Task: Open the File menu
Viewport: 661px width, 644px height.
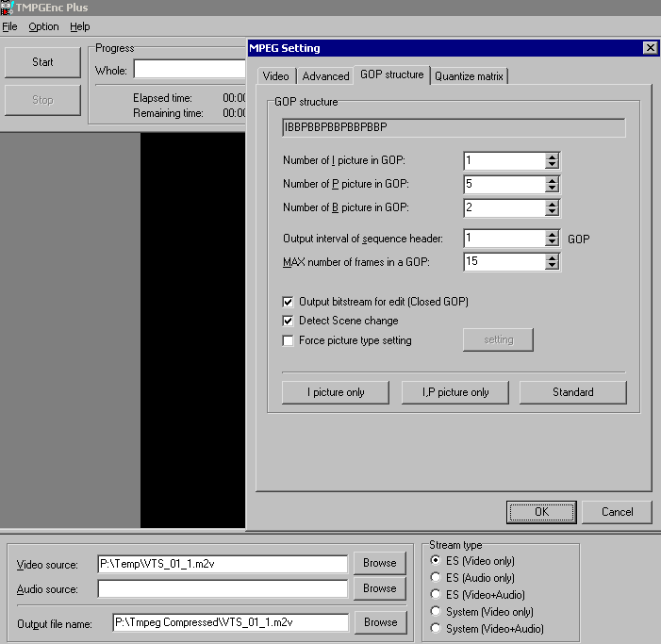Action: [9, 26]
